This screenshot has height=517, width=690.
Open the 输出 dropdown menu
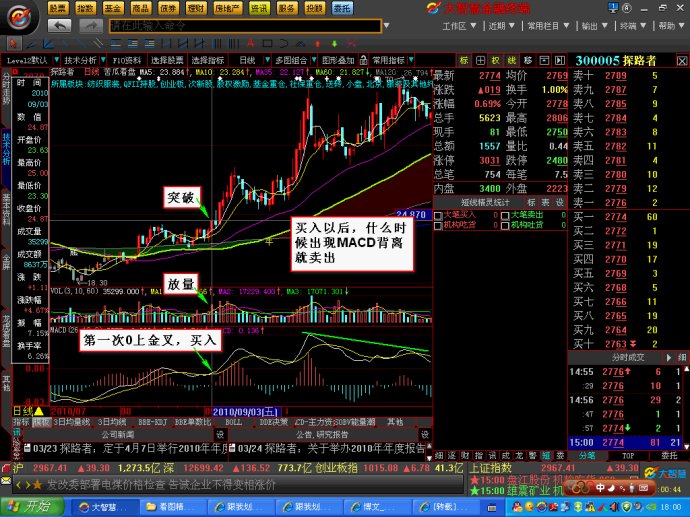point(595,26)
